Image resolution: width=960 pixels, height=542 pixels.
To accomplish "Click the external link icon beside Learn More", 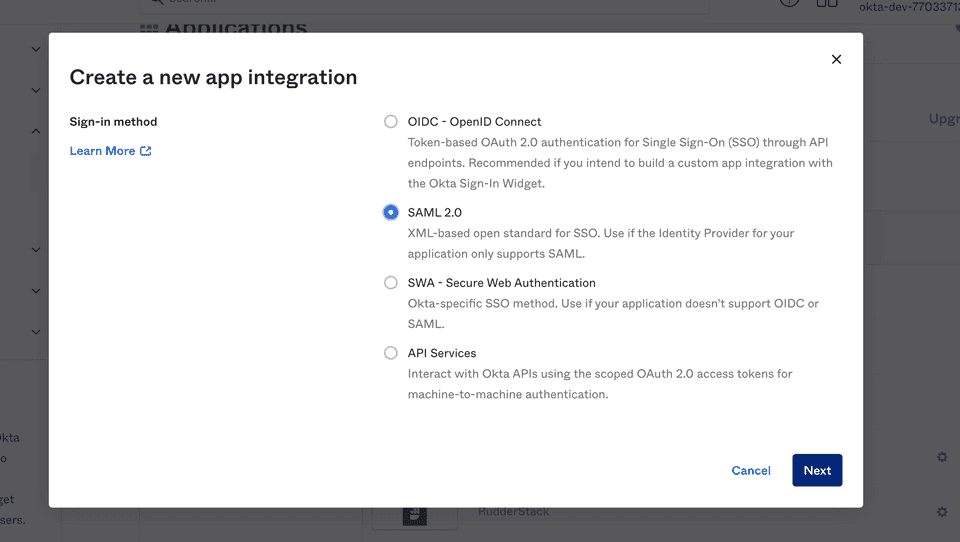I will [146, 151].
